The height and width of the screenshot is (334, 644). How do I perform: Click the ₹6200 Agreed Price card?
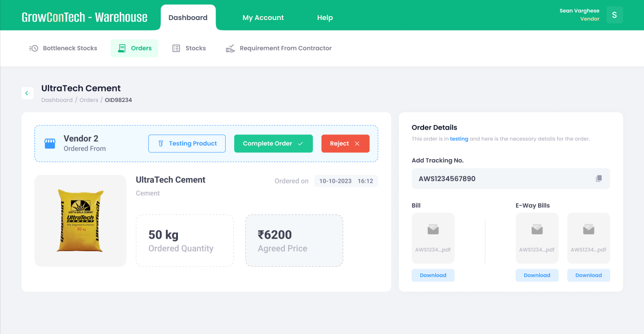294,241
